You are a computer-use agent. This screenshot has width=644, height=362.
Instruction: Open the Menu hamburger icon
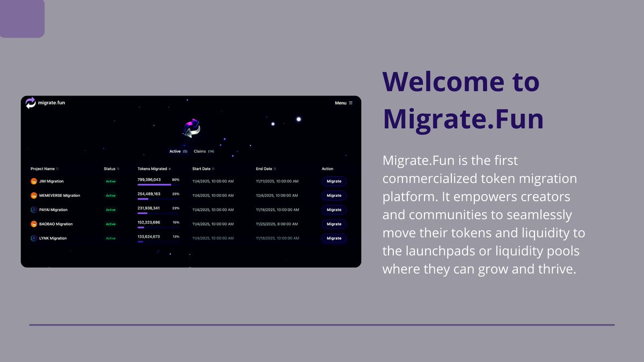click(351, 103)
